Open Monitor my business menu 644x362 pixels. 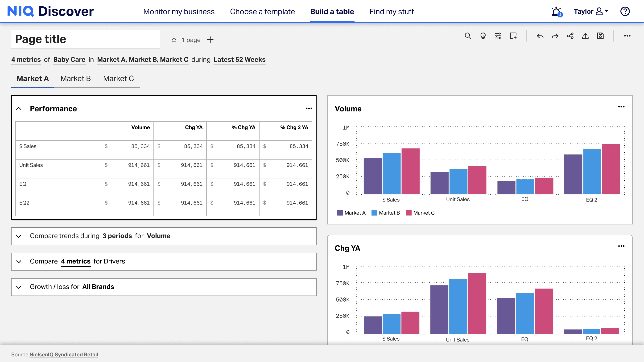(179, 12)
